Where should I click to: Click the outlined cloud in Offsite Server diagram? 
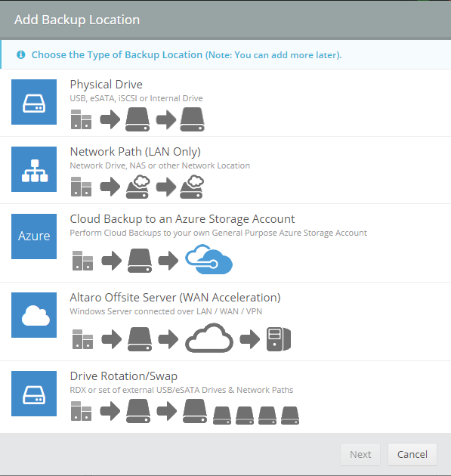click(x=209, y=338)
